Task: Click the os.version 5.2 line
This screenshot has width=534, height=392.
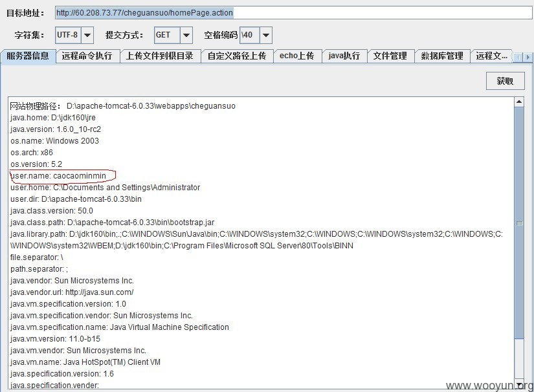Action: pos(36,164)
